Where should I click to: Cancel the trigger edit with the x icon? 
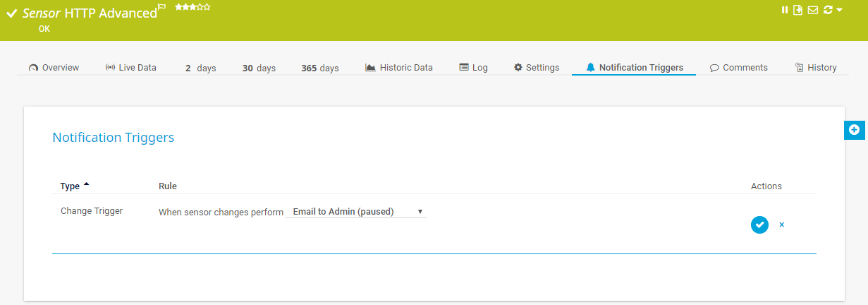781,225
